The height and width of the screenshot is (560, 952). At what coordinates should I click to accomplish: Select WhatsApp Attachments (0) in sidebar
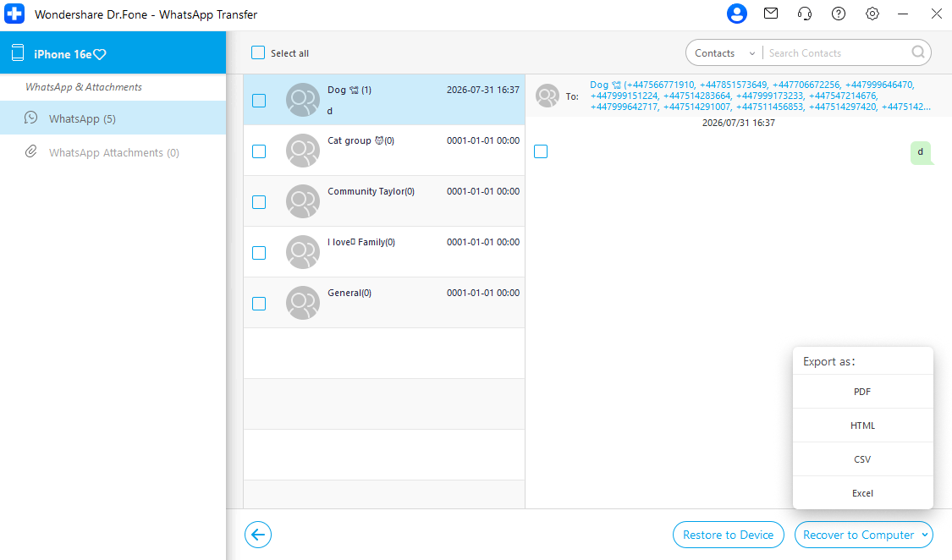tap(113, 151)
